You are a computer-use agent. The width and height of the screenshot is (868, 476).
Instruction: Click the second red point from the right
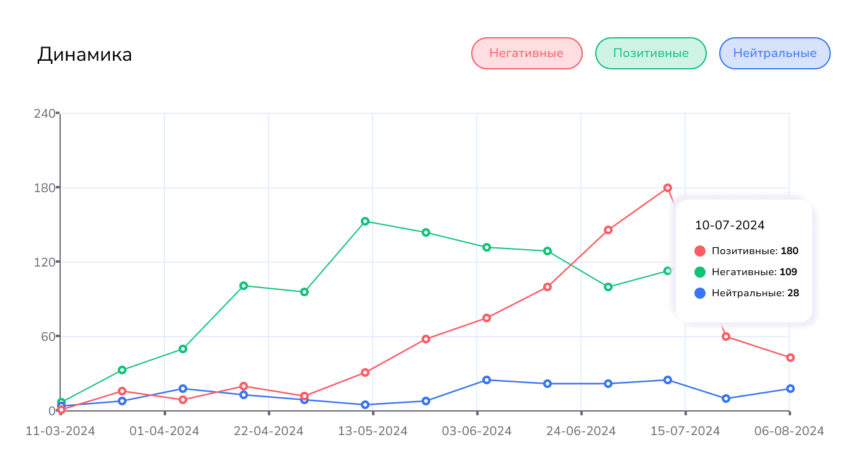(x=726, y=337)
